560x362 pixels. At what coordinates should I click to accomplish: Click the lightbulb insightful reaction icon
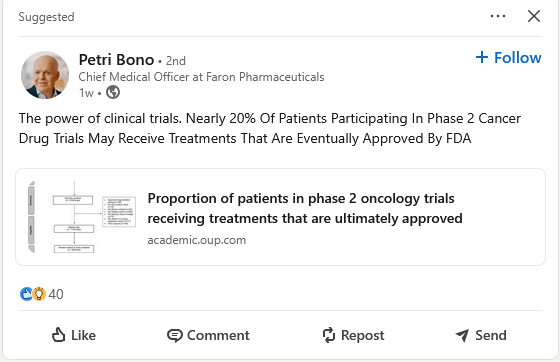click(x=39, y=294)
